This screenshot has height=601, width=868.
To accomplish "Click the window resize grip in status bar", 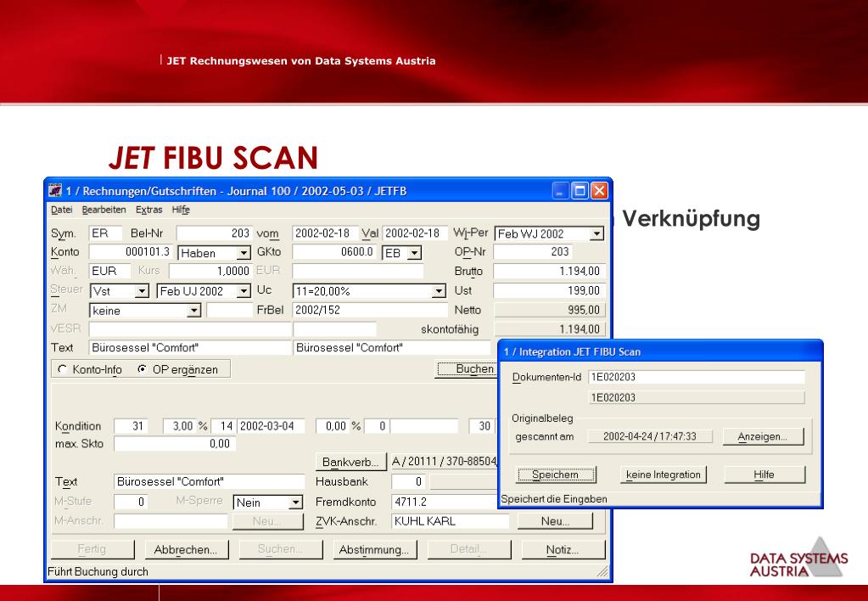I will coord(602,571).
